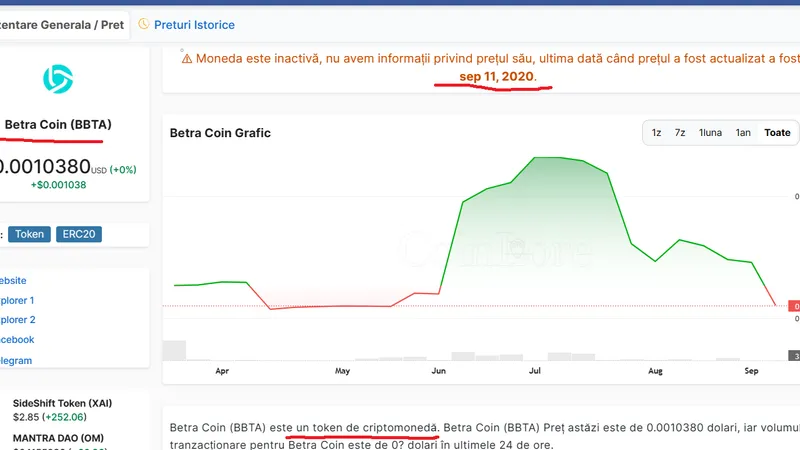The height and width of the screenshot is (450, 800).
Task: Click the Sep label on chart axis
Action: [751, 371]
